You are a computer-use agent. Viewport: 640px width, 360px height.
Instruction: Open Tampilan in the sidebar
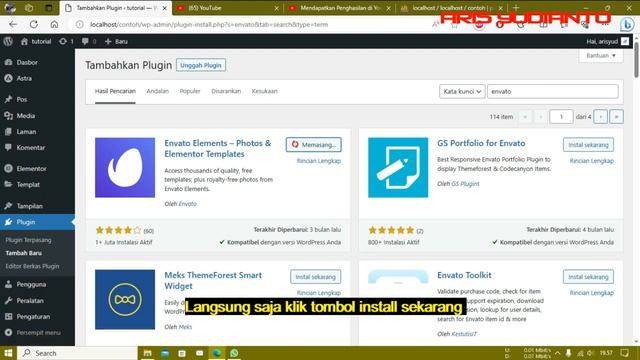point(29,206)
